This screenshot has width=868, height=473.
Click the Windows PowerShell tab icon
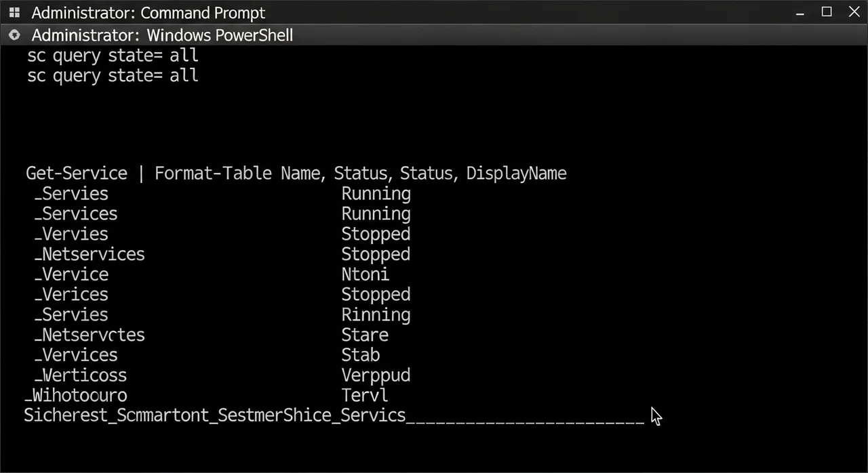[x=14, y=35]
